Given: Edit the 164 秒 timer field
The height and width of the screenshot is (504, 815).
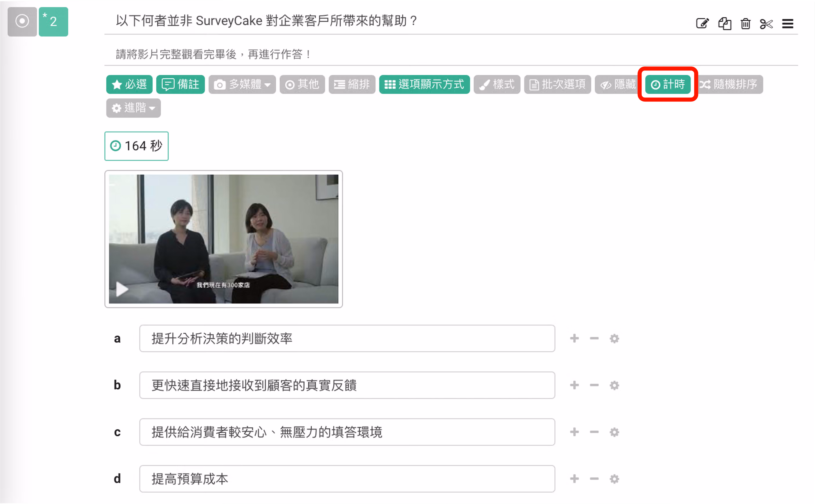Looking at the screenshot, I should [x=136, y=146].
